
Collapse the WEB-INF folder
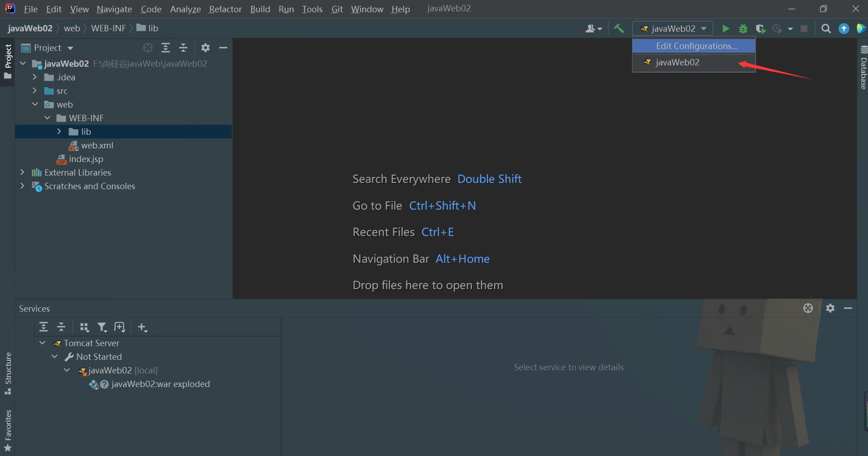pyautogui.click(x=47, y=118)
